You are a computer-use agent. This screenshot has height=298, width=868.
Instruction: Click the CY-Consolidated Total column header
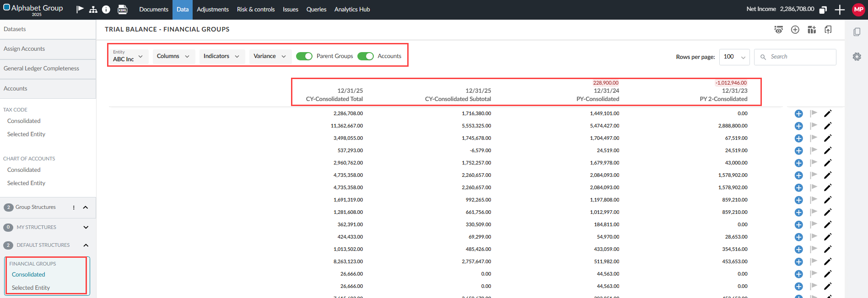[x=334, y=95]
